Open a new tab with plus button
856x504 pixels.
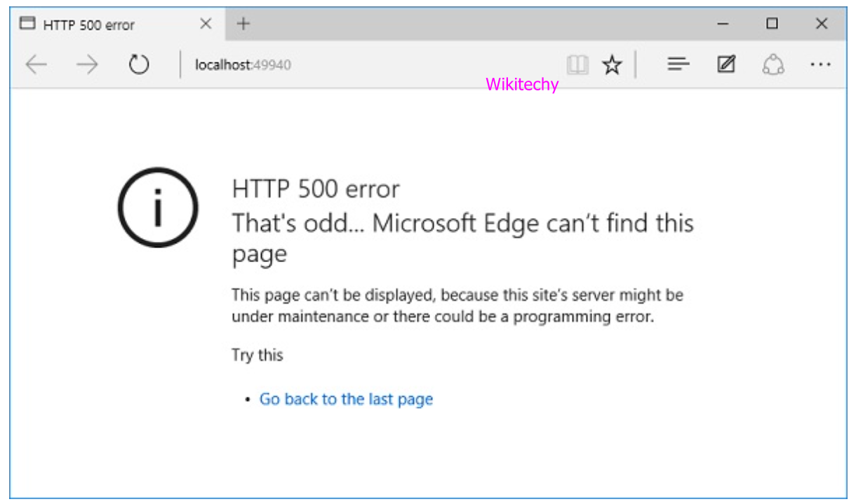click(x=243, y=24)
